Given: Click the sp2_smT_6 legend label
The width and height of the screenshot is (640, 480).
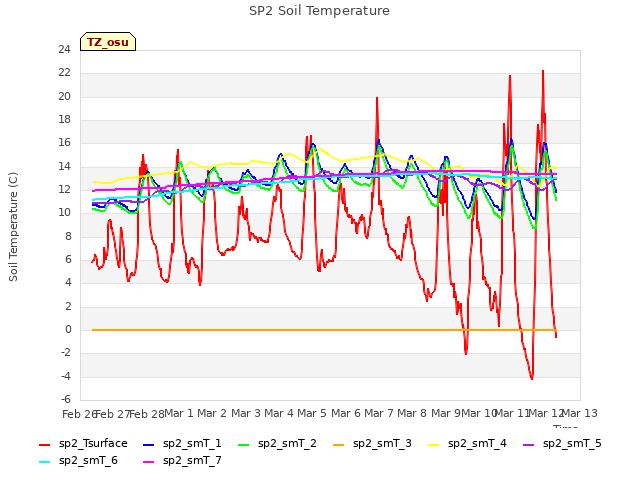Looking at the screenshot, I should (x=88, y=460).
